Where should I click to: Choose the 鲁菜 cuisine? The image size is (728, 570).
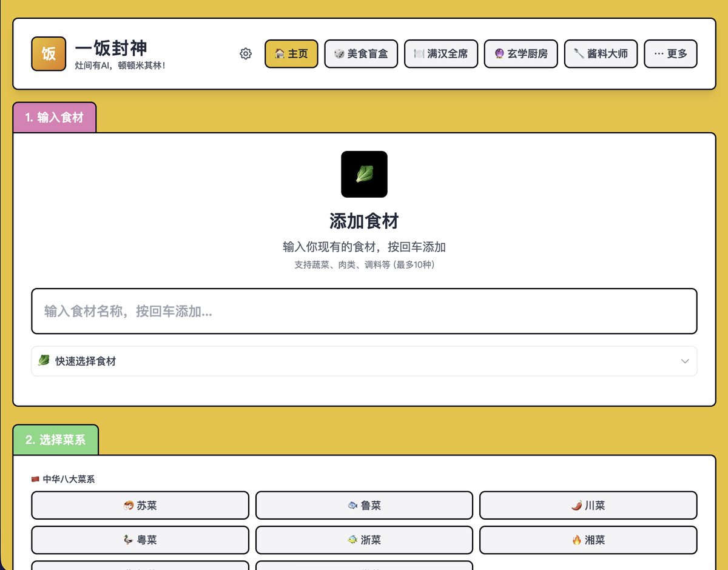point(364,505)
